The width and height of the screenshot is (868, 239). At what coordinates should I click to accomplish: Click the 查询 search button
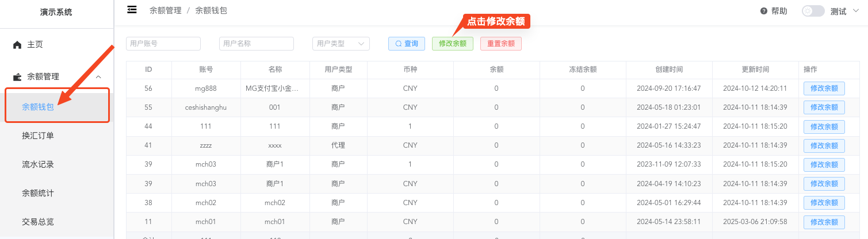click(407, 44)
